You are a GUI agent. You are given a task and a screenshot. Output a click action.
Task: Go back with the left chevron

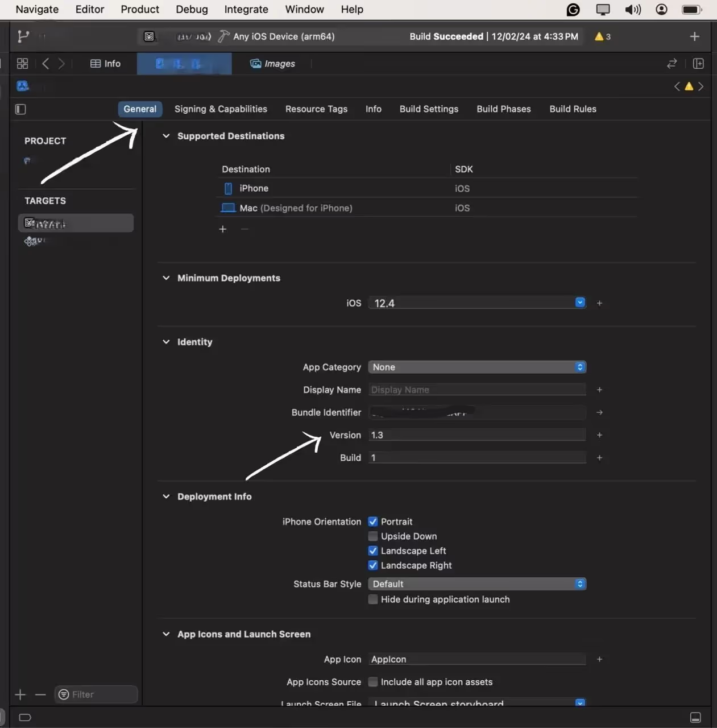pos(45,64)
